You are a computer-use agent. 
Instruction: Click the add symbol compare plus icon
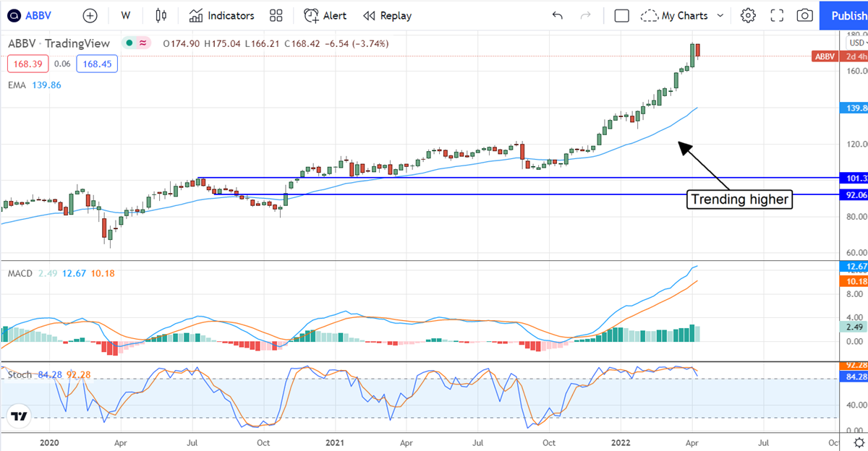click(90, 15)
